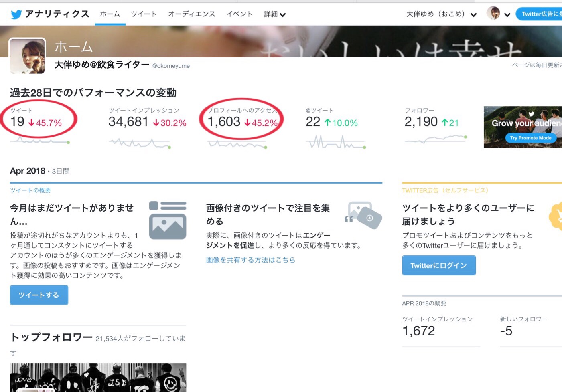
Task: Click the photo tags illustration icon
Action: coord(363,215)
